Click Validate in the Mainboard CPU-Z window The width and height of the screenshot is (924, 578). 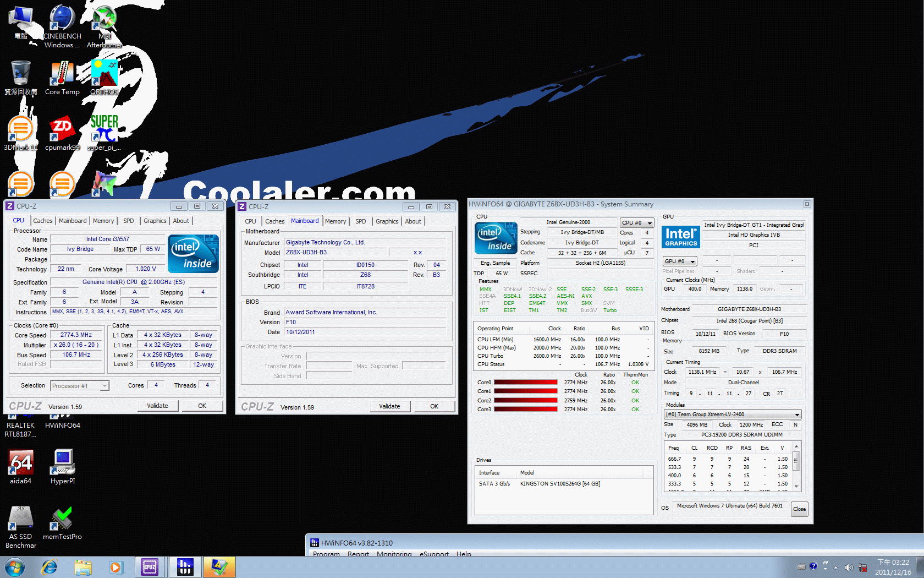point(389,406)
